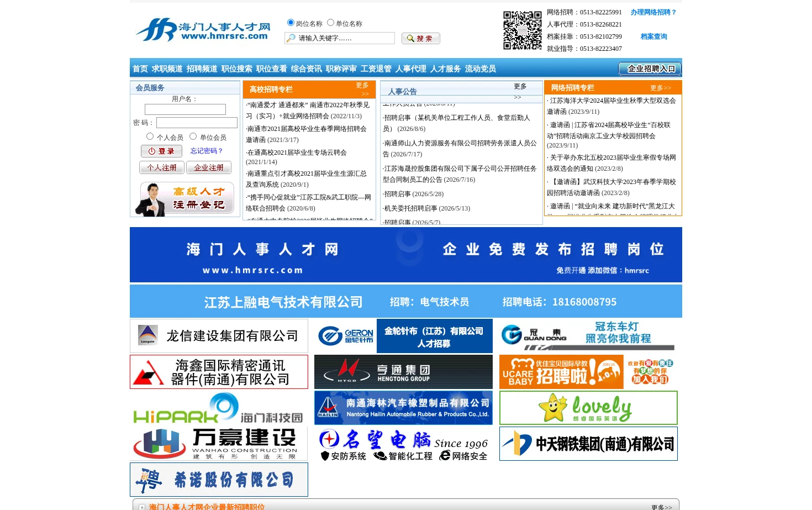The image size is (812, 510).
Task: Click the 搜索 search button
Action: [421, 38]
